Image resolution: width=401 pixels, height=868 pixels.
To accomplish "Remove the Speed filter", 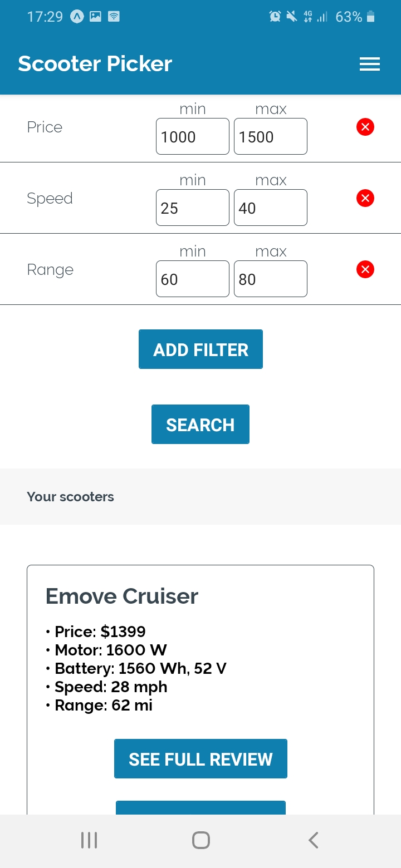I will click(x=365, y=198).
